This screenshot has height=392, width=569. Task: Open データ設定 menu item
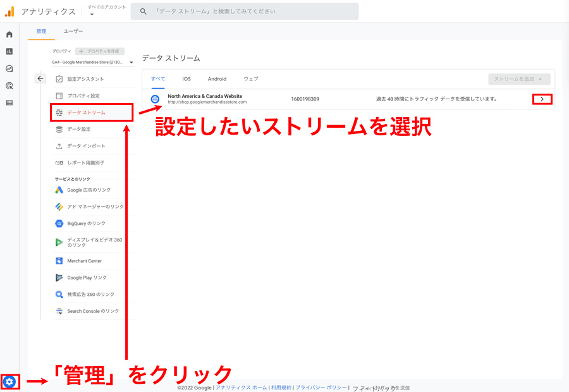pos(94,129)
